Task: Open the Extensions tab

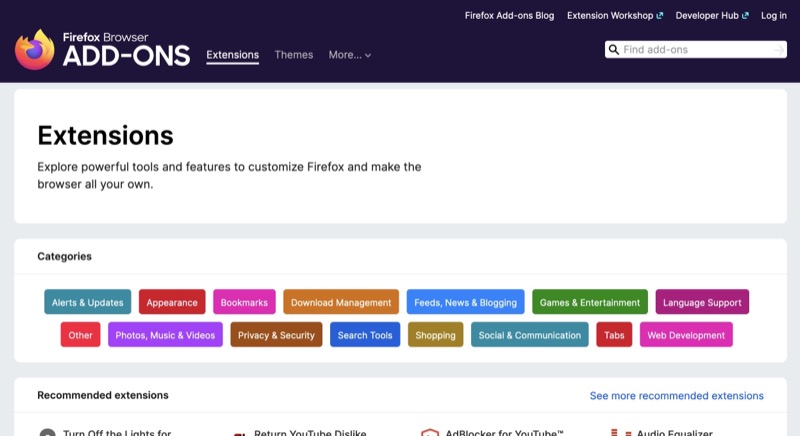Action: pos(233,55)
